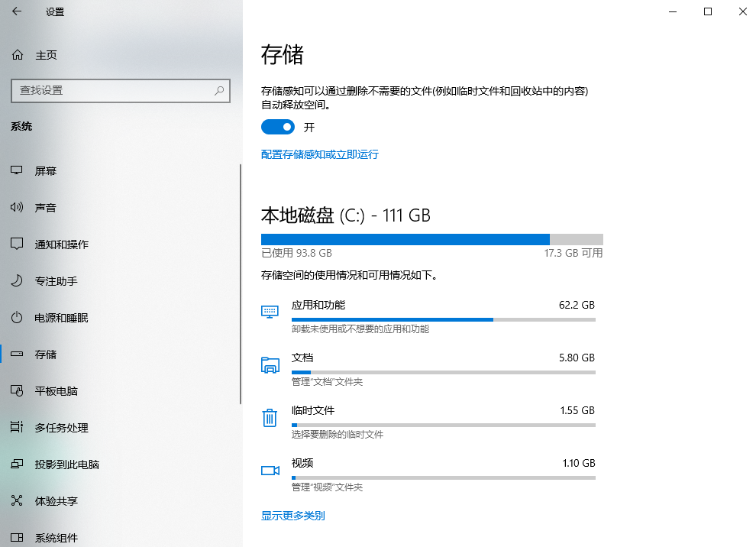Open 通知和操作 settings via its icon
756x547 pixels.
[x=16, y=244]
